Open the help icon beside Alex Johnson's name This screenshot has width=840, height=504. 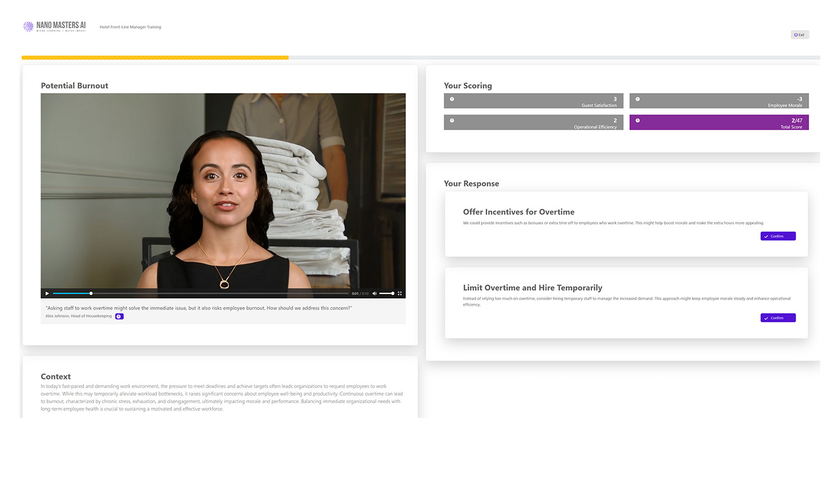pos(119,316)
